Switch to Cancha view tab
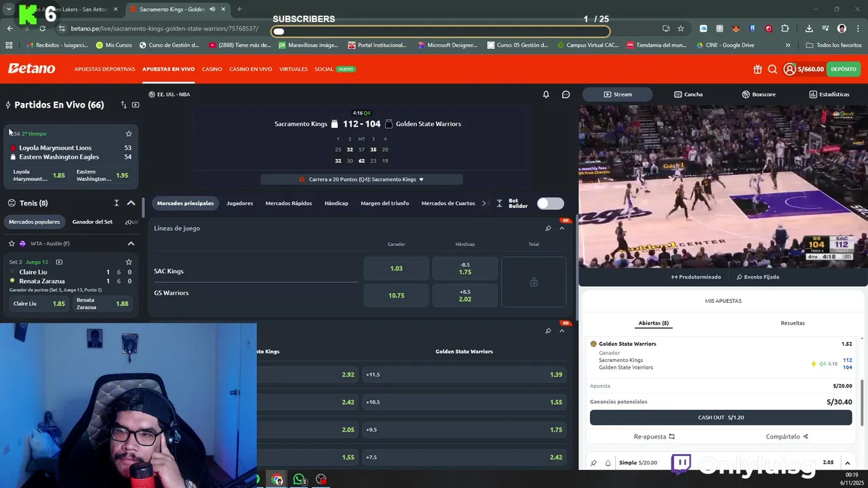Image resolution: width=868 pixels, height=488 pixels. coord(688,94)
